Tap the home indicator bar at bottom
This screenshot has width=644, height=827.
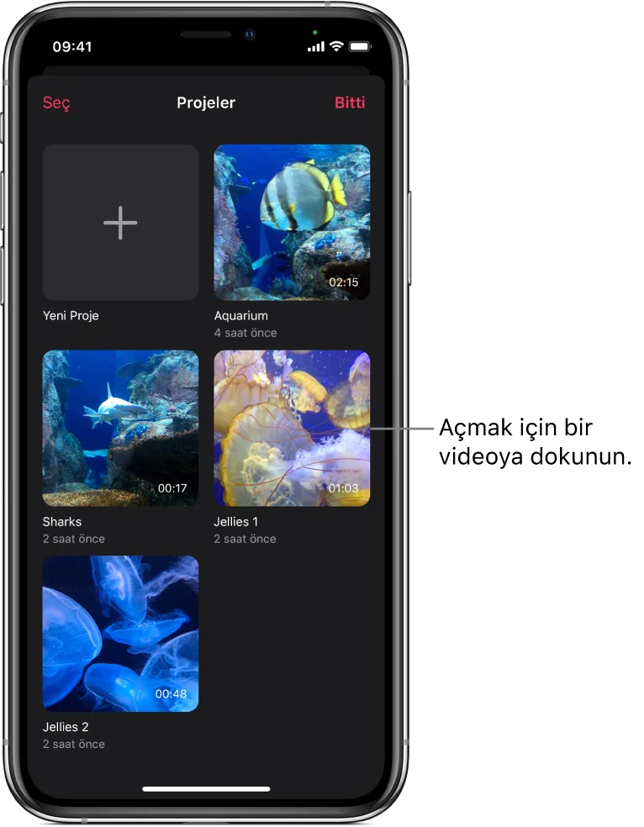pos(206,789)
